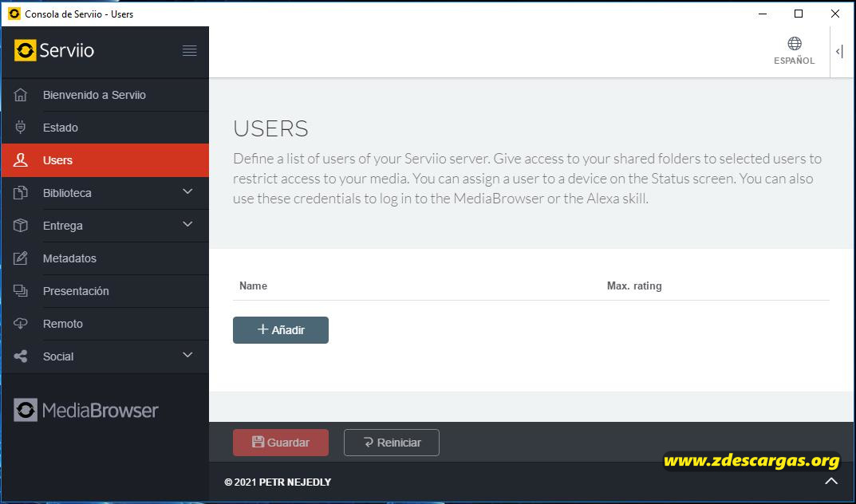This screenshot has height=504, width=856.
Task: Click the globe language icon
Action: (x=795, y=44)
